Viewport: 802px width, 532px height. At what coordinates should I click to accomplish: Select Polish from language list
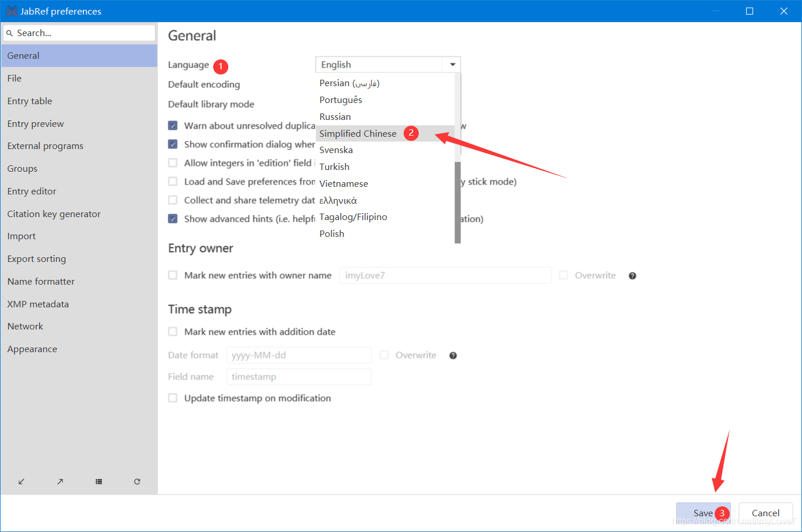[x=385, y=234]
